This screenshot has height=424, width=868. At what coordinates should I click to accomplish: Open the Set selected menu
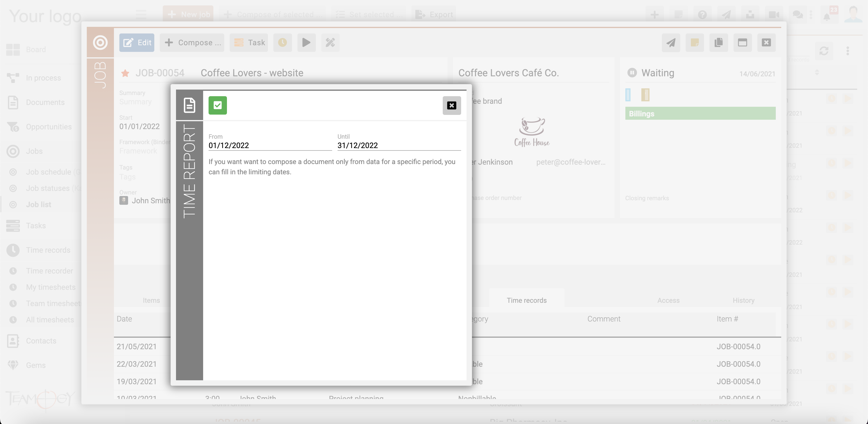click(369, 14)
